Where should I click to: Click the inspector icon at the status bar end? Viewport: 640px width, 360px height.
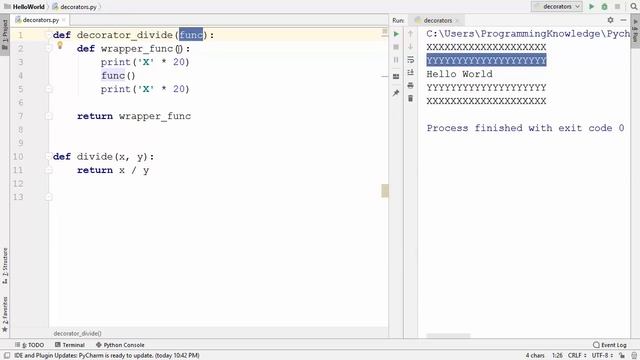(x=633, y=356)
